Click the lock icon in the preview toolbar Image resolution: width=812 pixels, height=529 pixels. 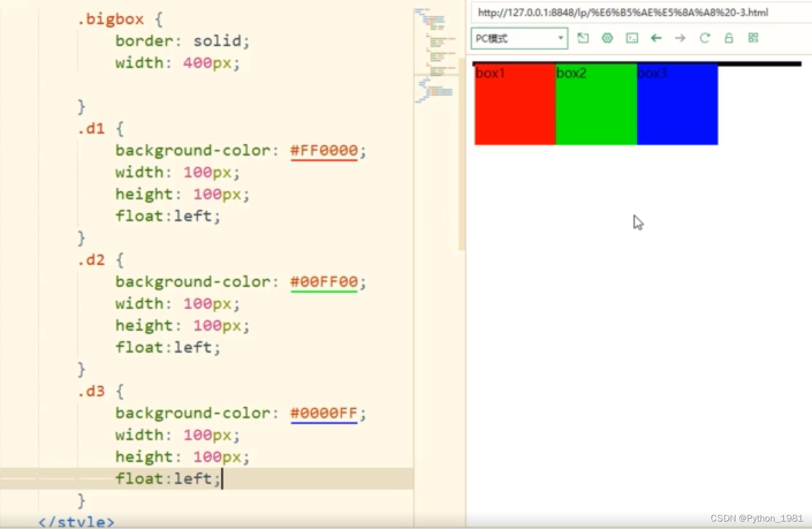tap(728, 38)
